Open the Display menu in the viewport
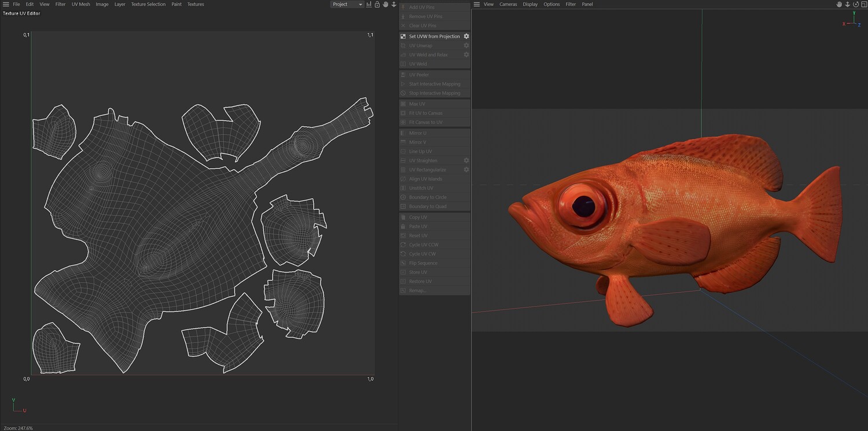 [530, 4]
